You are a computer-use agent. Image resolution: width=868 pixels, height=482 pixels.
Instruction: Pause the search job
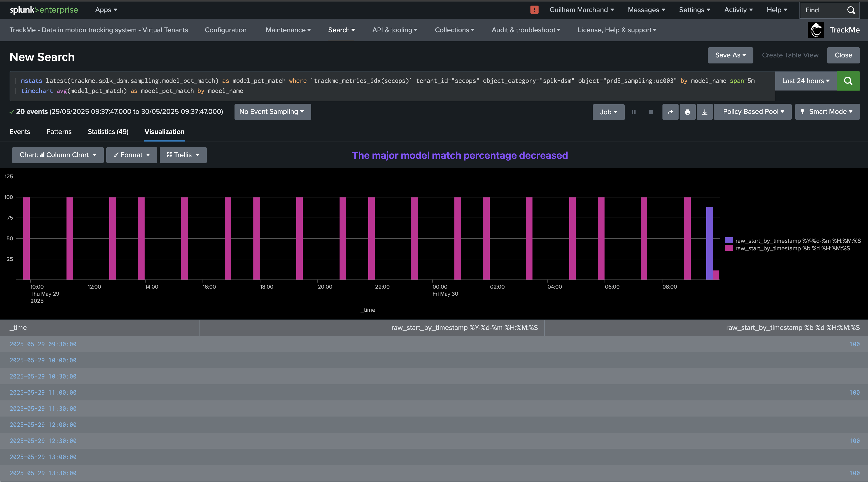pyautogui.click(x=633, y=112)
